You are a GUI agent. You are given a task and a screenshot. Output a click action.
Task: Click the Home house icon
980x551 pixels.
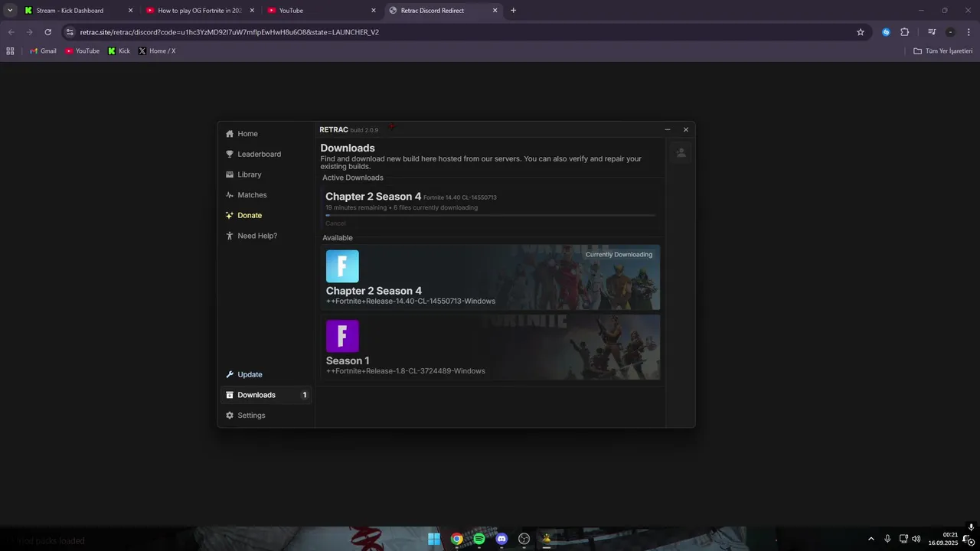230,134
